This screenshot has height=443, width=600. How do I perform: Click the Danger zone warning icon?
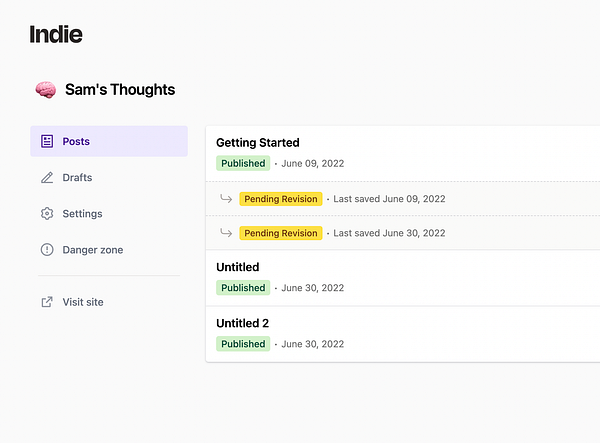point(47,250)
